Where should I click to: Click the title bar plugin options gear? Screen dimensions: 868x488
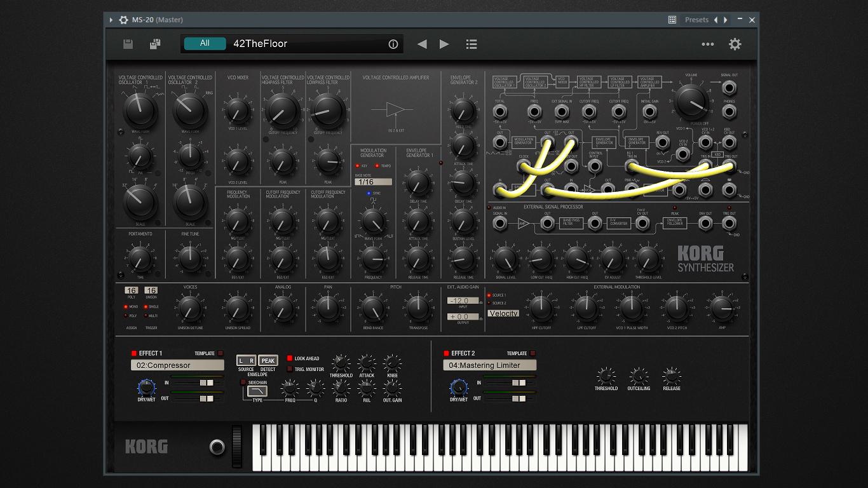(x=123, y=20)
